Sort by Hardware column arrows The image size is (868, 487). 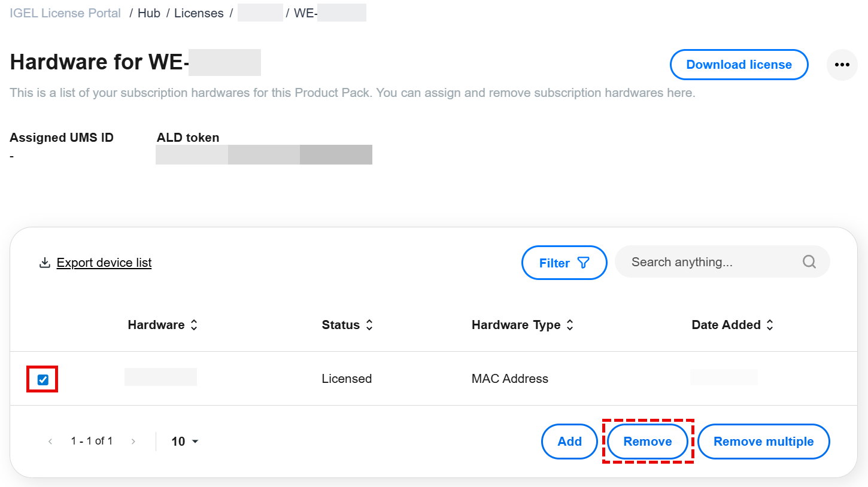point(194,325)
